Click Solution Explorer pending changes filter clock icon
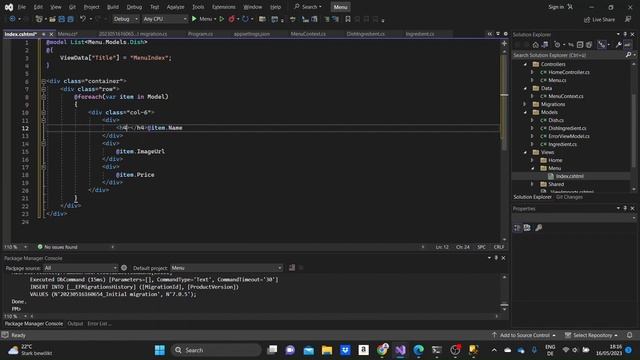 click(557, 45)
